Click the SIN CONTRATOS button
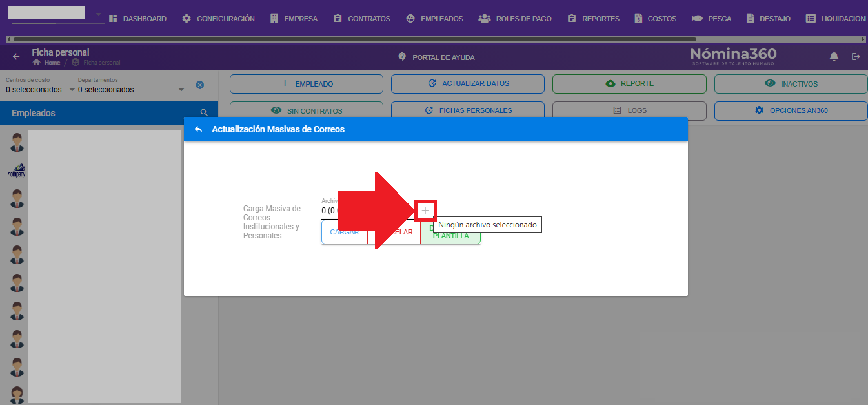The width and height of the screenshot is (868, 405). pyautogui.click(x=307, y=110)
